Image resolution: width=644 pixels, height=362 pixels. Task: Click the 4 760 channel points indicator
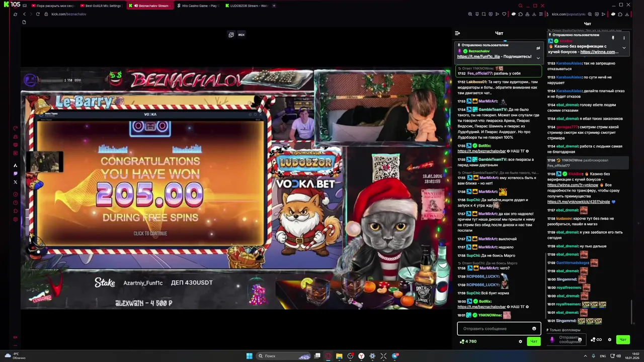point(468,341)
